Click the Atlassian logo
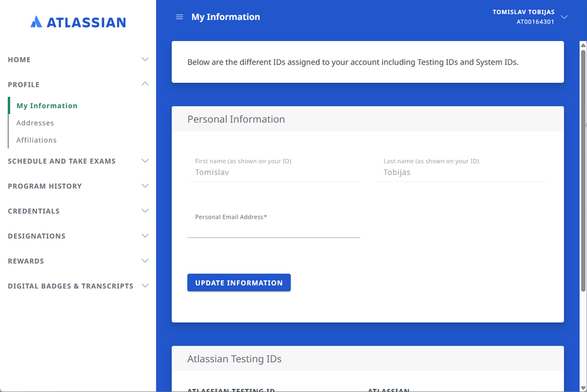 (78, 22)
